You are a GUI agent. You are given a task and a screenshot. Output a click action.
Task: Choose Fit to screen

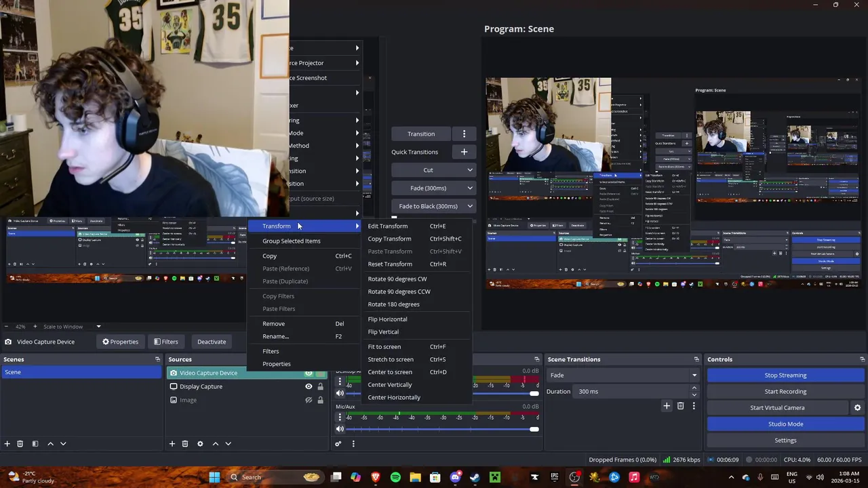click(384, 347)
